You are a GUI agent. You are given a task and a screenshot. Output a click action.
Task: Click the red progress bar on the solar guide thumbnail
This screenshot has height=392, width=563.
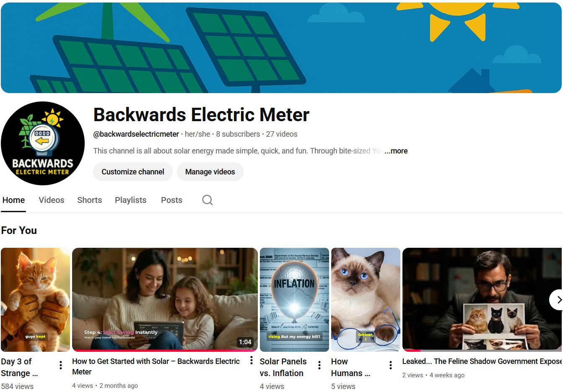[x=165, y=350]
